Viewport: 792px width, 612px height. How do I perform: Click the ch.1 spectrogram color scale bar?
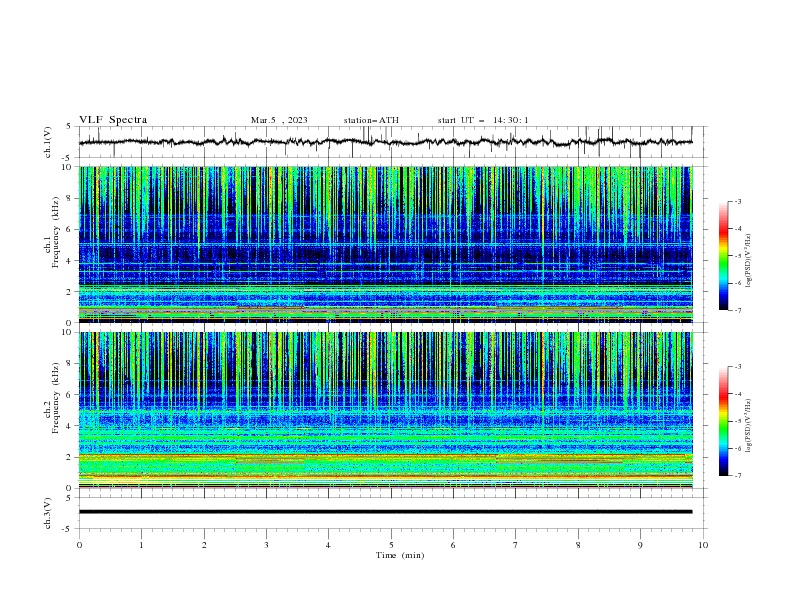[x=723, y=256]
